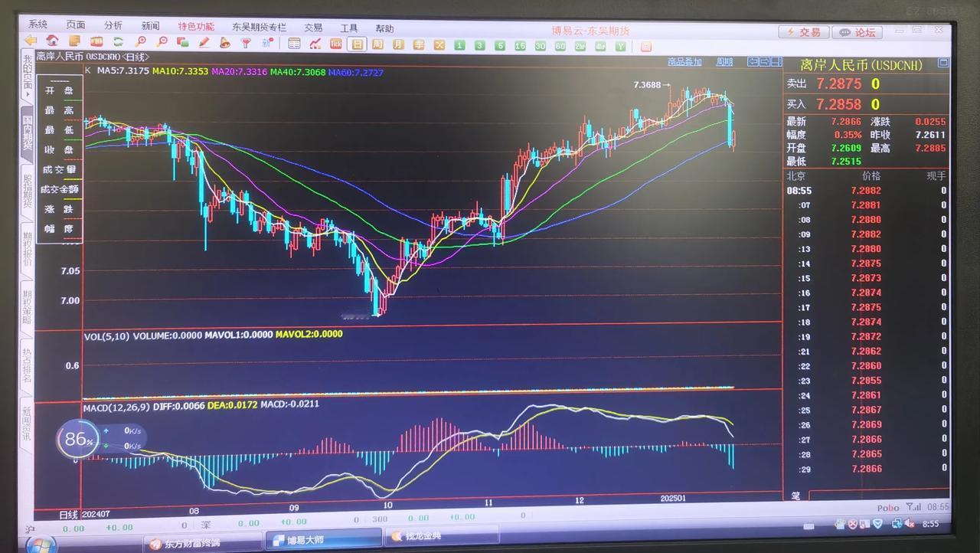This screenshot has height=553, width=980.
Task: Select the 30-minute period button
Action: tap(540, 46)
